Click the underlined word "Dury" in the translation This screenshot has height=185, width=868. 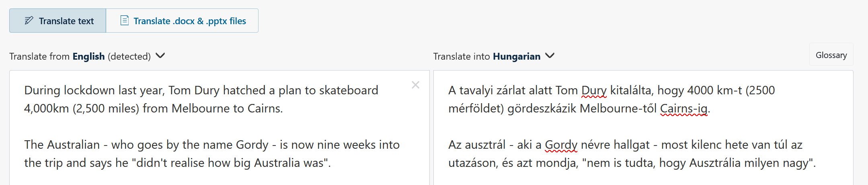[594, 90]
